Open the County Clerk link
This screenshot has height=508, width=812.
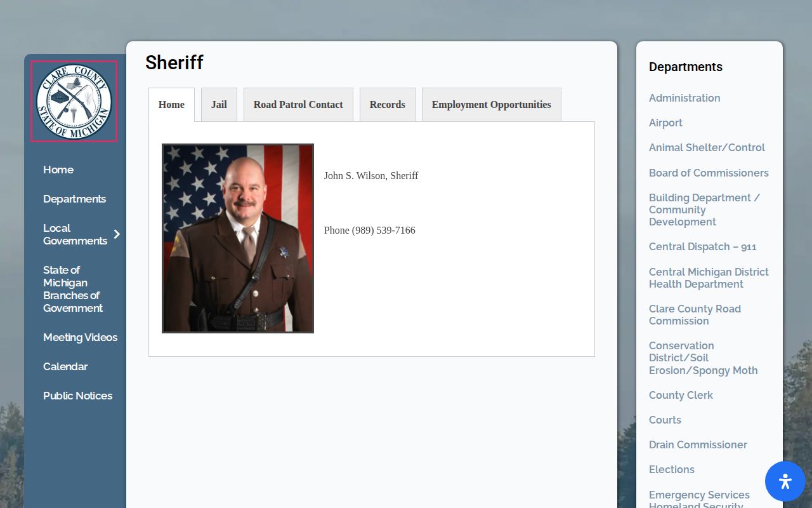pyautogui.click(x=681, y=395)
